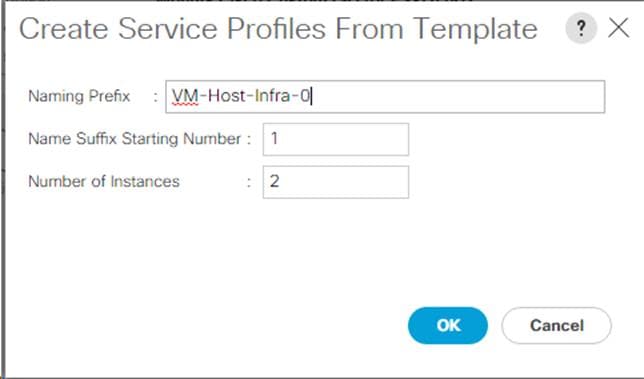Dismiss the dialog using Cancel
This screenshot has width=644, height=379.
557,326
